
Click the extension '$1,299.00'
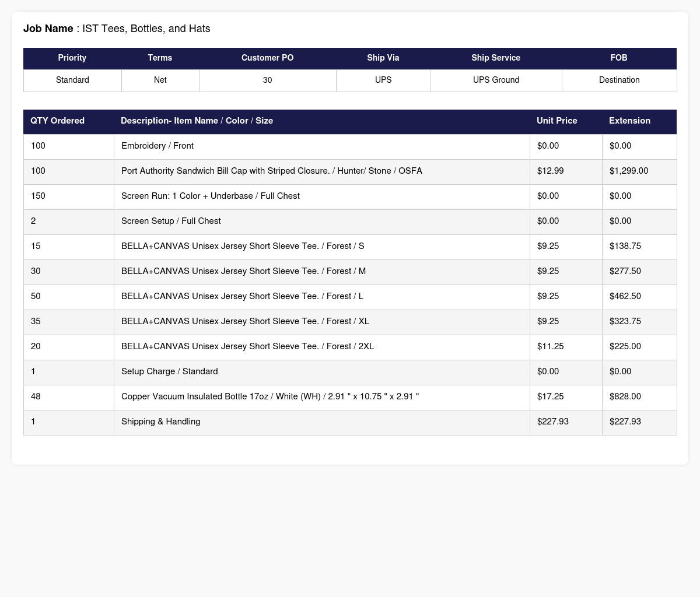tap(629, 171)
